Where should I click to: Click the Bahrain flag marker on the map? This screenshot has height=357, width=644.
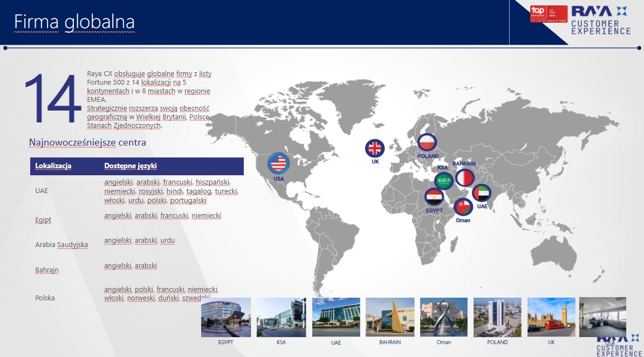(x=464, y=177)
